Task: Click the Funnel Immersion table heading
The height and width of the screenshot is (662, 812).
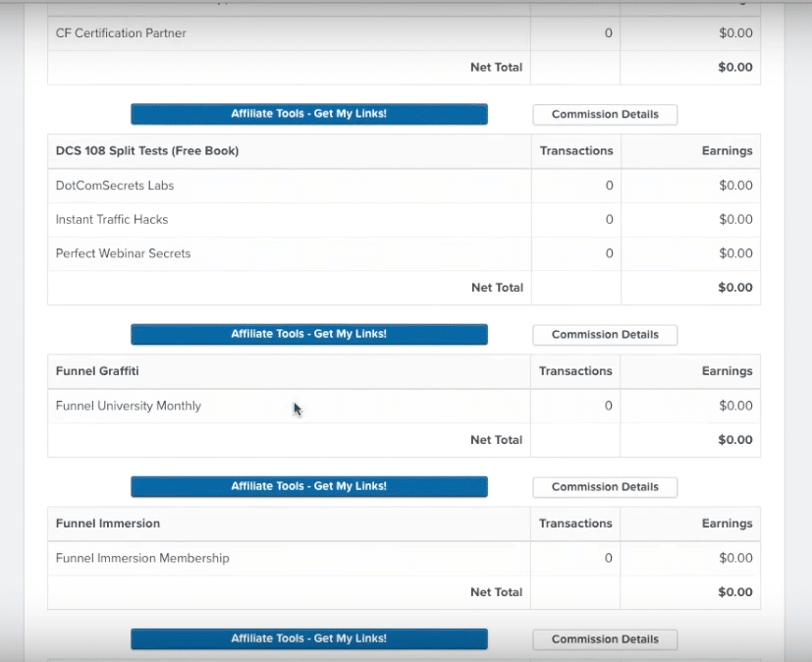Action: click(108, 524)
